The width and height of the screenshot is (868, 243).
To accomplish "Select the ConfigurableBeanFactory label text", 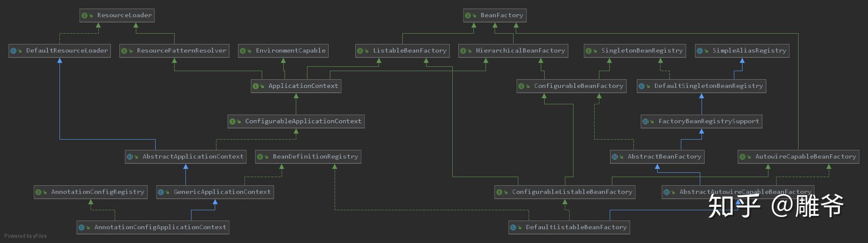I will 579,86.
